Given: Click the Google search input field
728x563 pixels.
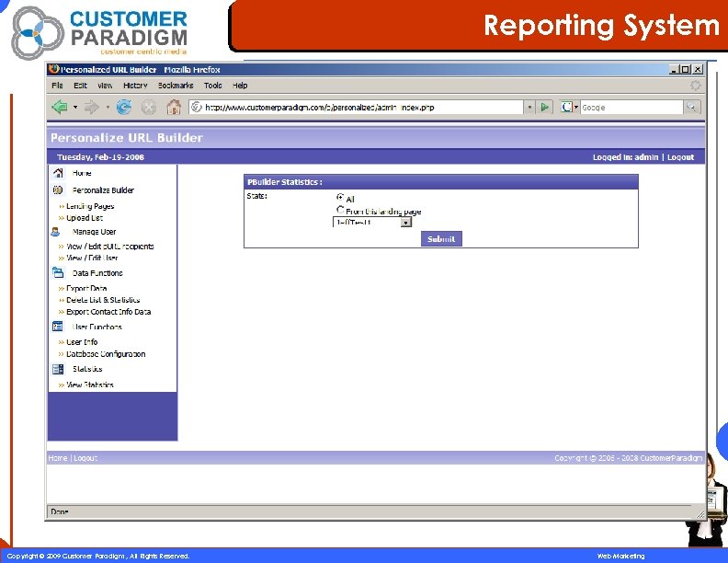Looking at the screenshot, I should click(631, 108).
